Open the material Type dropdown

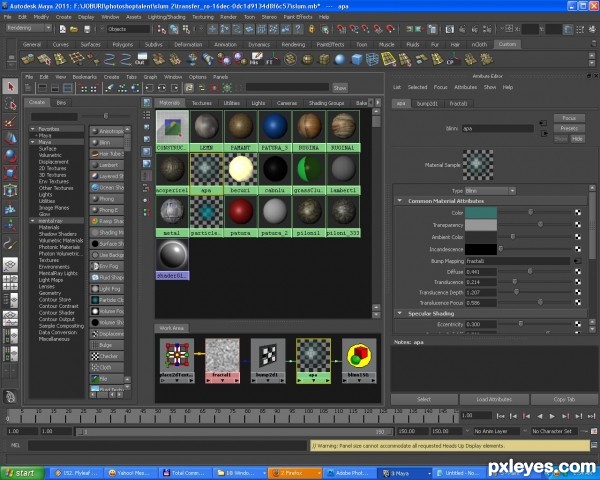click(x=490, y=191)
